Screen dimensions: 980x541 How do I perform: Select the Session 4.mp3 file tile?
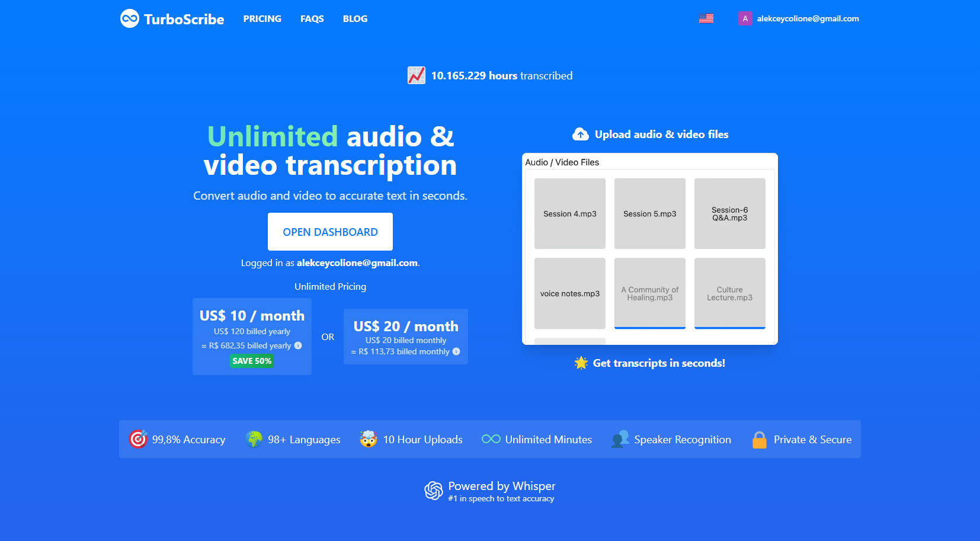[x=570, y=213]
